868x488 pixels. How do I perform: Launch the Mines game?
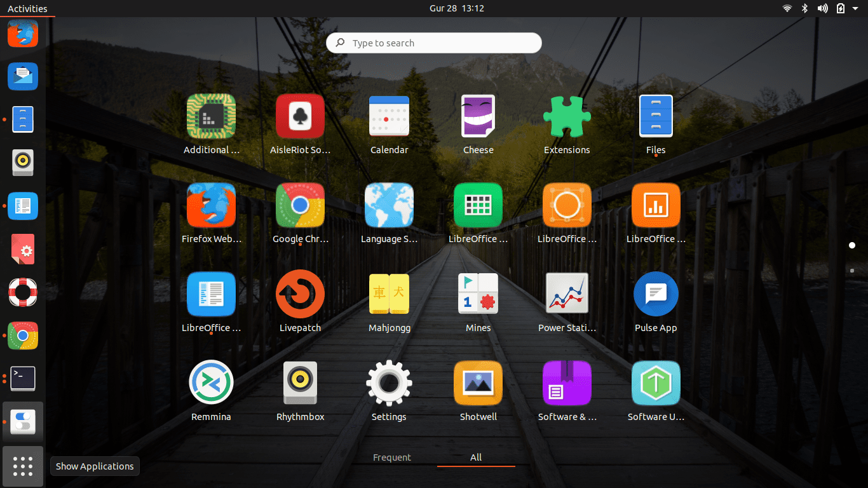(478, 294)
